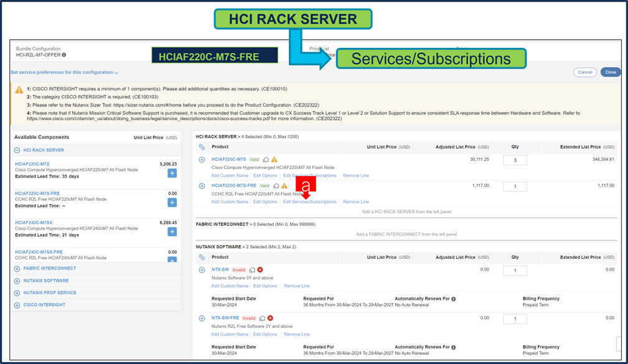628x364 pixels.
Task: Open HCIAF220C-M7S-FRE in Available Components list
Action: (x=37, y=194)
